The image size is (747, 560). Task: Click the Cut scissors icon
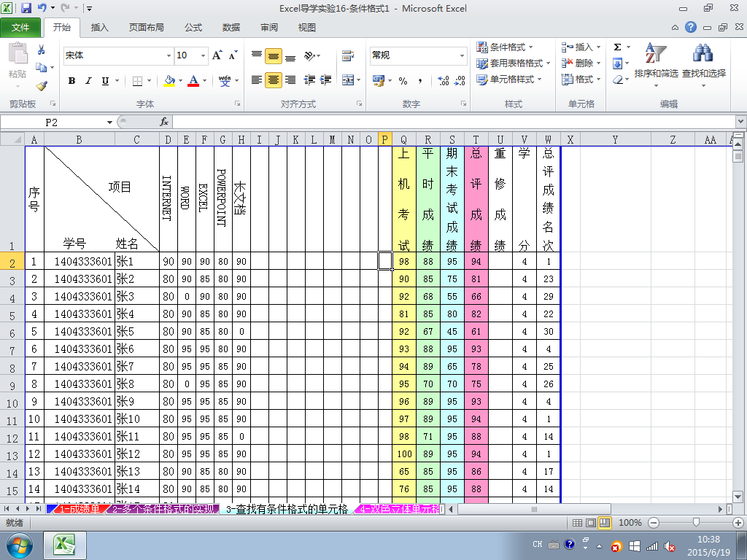[42, 50]
